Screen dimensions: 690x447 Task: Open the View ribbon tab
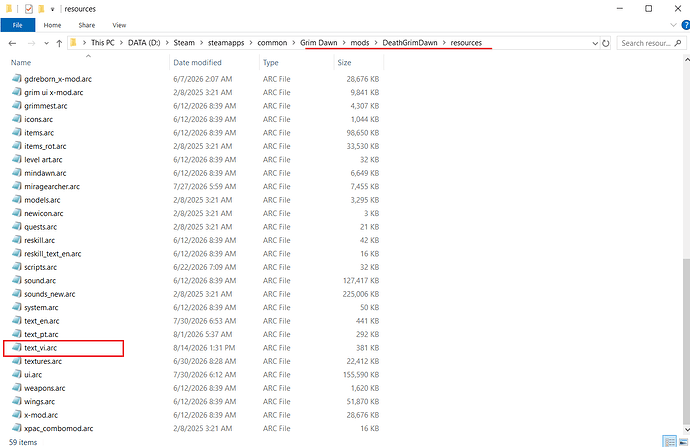pyautogui.click(x=119, y=25)
